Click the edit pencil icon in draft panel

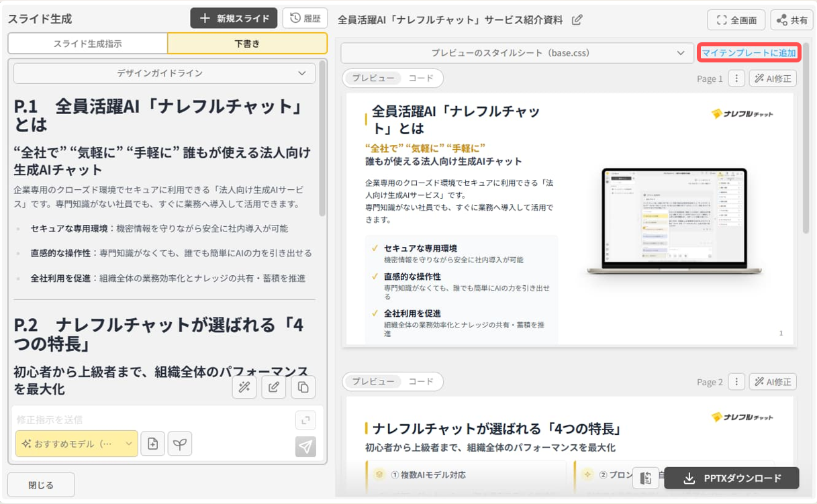274,387
